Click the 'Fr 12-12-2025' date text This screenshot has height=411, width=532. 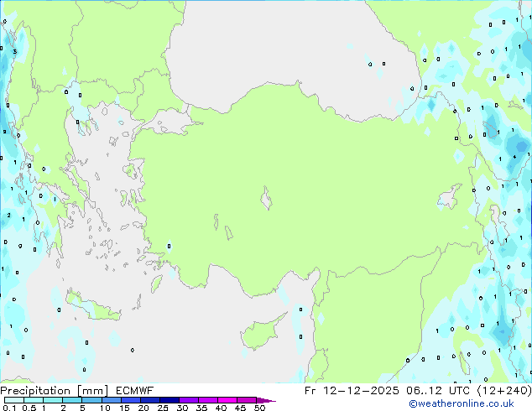(x=352, y=391)
